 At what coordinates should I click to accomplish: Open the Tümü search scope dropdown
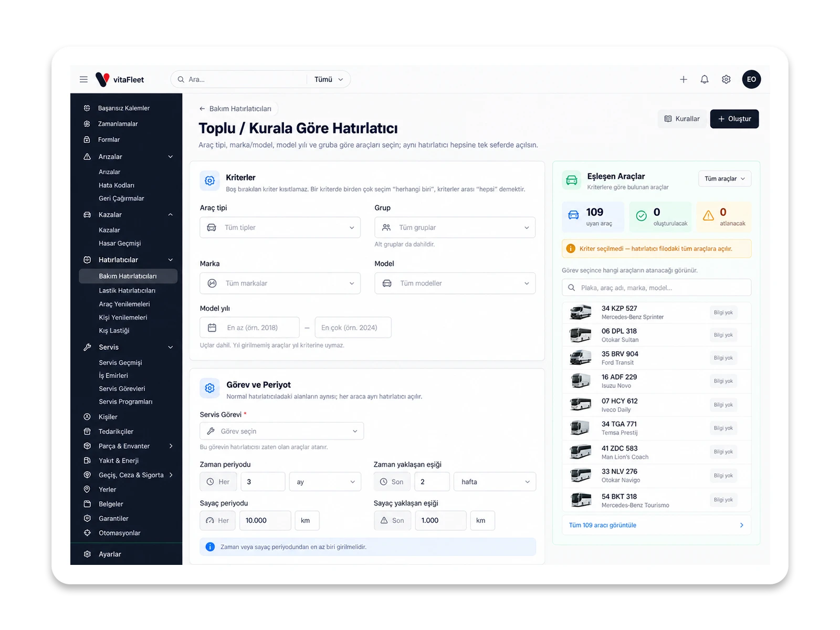point(329,79)
